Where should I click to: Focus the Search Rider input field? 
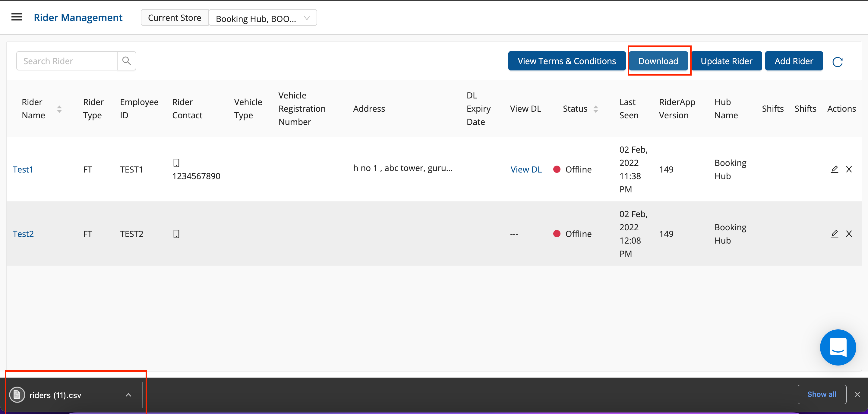(x=67, y=61)
